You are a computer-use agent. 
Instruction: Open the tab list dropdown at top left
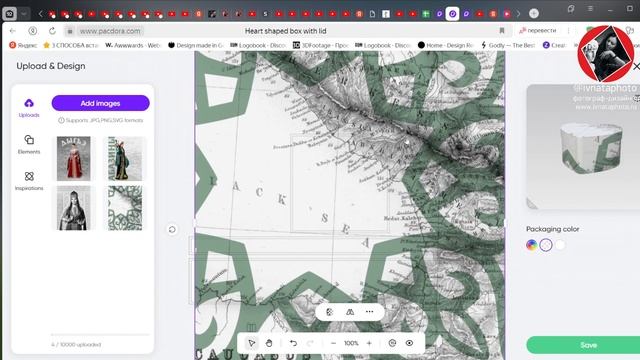(24, 14)
